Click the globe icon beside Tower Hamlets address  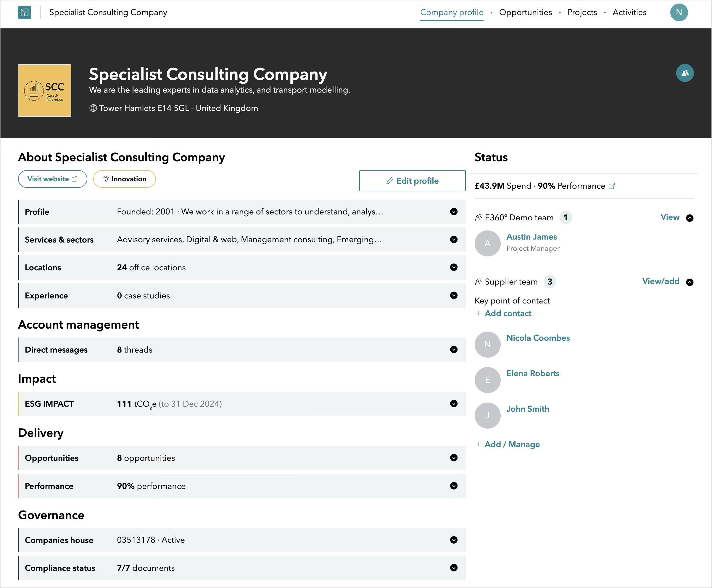coord(93,108)
